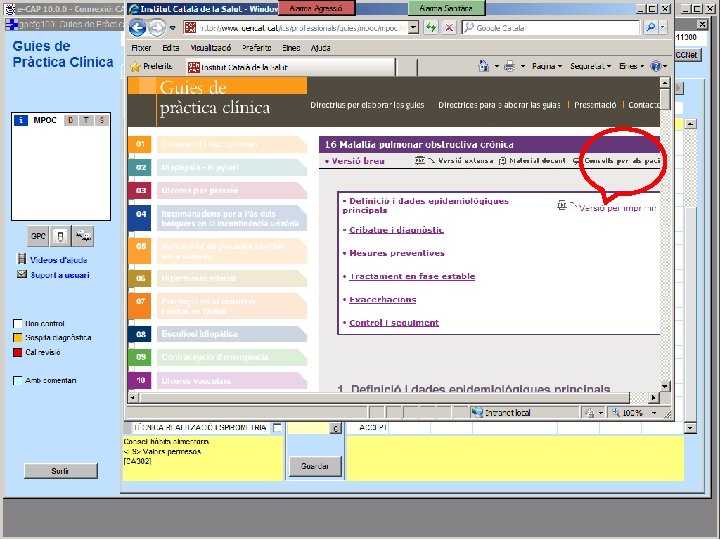
Task: Click the Preferits star icon
Action: click(x=135, y=67)
